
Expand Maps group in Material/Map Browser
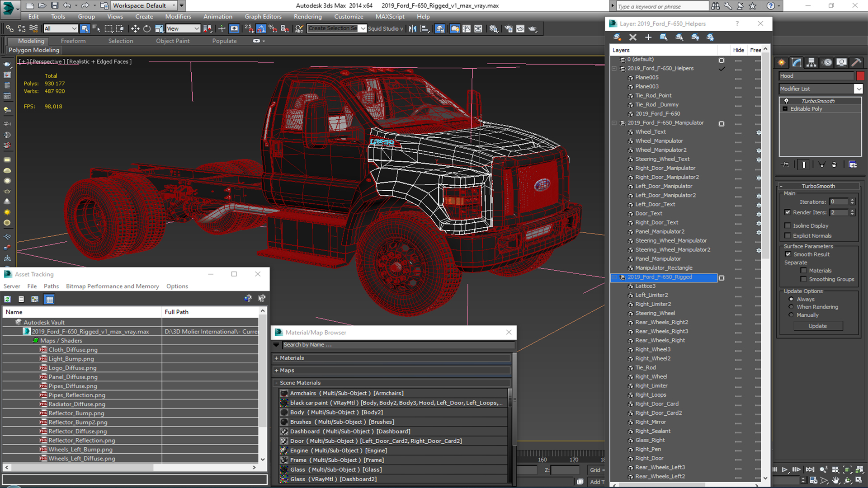pos(276,371)
